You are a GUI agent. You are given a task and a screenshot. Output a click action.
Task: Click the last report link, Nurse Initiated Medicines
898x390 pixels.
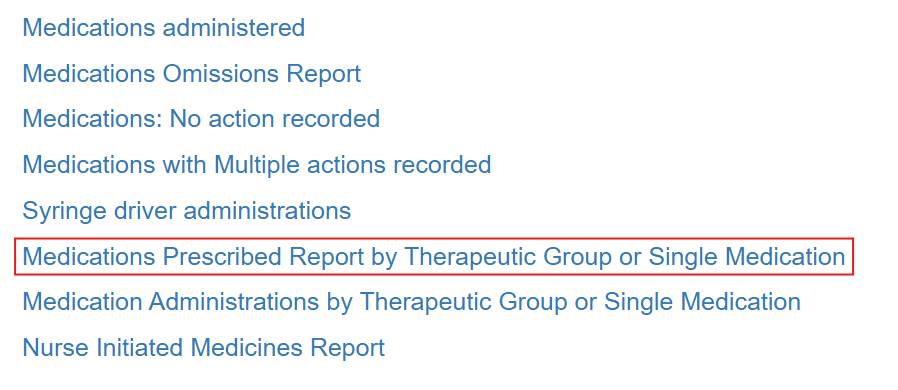coord(203,348)
